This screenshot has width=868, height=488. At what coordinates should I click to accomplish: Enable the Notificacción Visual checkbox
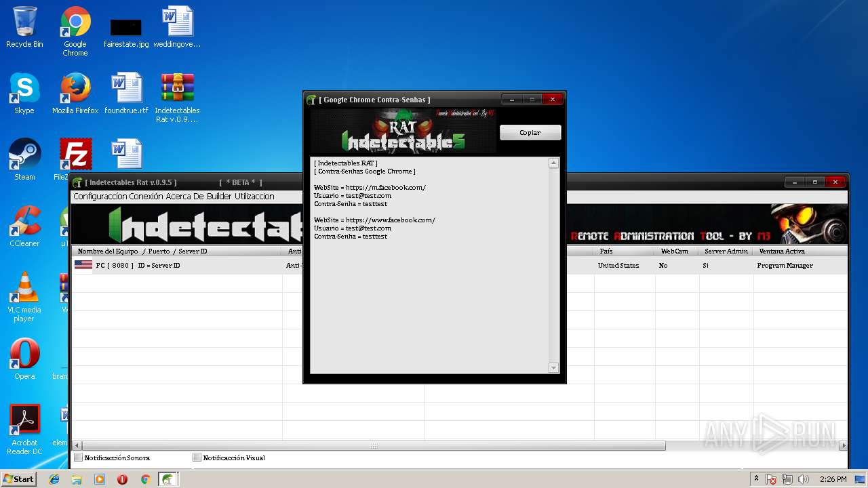(x=197, y=457)
